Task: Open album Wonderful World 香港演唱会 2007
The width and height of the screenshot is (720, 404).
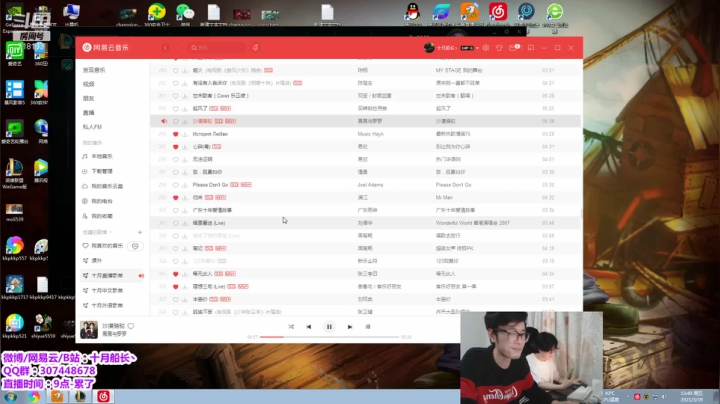Action: [x=472, y=223]
